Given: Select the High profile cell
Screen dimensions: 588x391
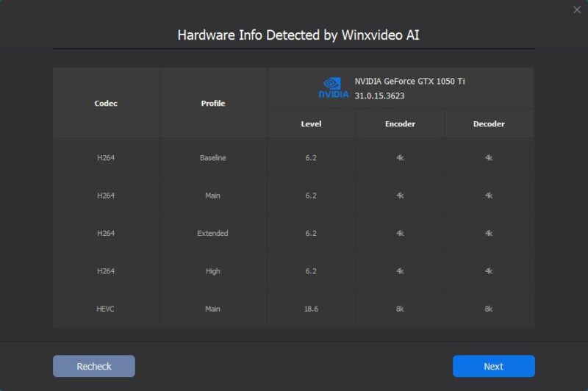Looking at the screenshot, I should pos(213,271).
